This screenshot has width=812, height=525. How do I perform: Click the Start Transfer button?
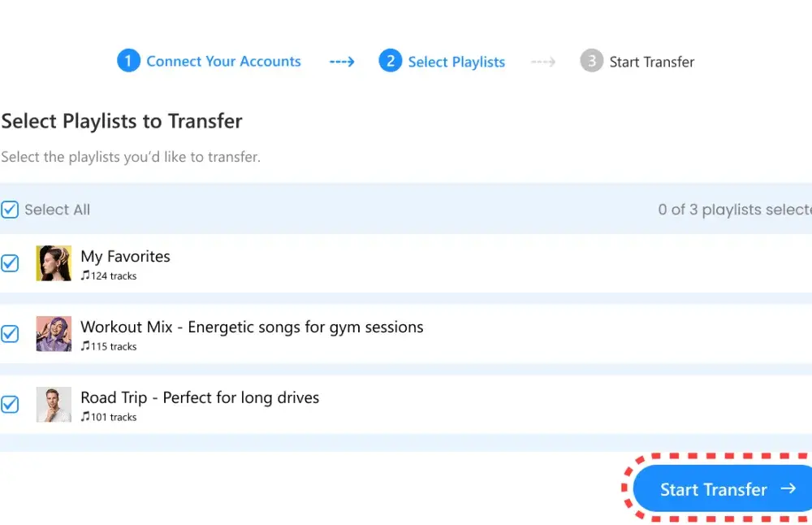tap(723, 488)
